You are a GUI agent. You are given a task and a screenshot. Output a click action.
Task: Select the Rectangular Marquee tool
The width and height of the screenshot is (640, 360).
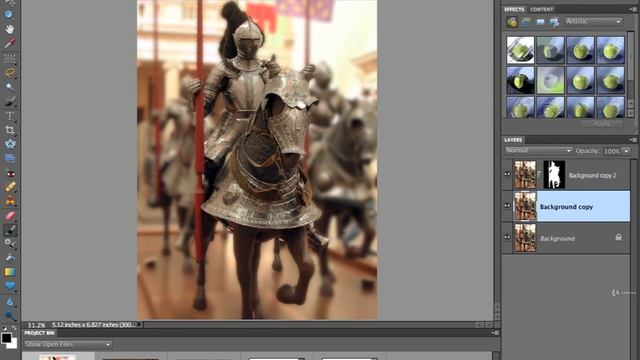[x=9, y=58]
